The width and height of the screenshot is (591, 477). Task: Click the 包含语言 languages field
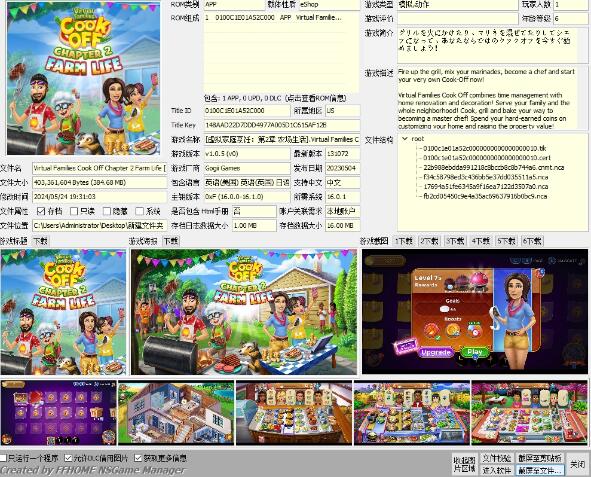(247, 182)
